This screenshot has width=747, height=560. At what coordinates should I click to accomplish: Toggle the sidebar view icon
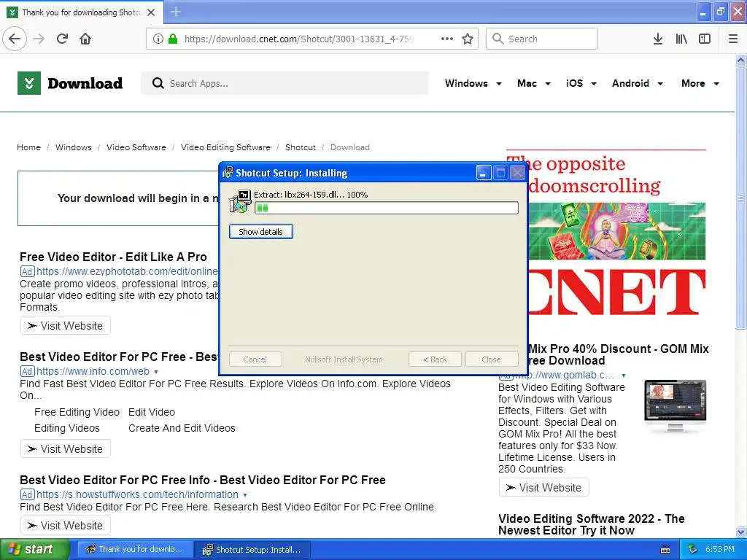click(705, 39)
